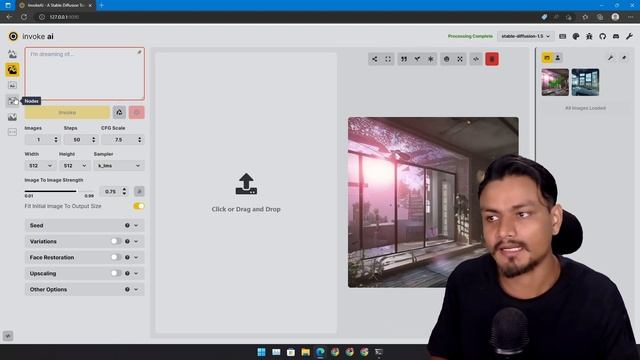Show help info for Variations

pos(127,241)
